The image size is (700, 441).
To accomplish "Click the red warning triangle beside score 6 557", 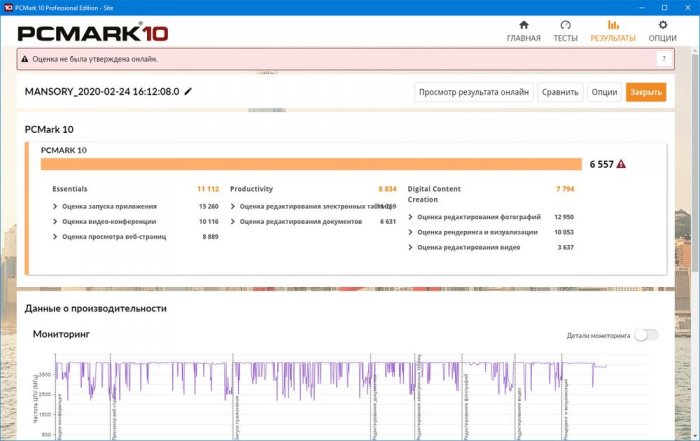I will [x=621, y=164].
